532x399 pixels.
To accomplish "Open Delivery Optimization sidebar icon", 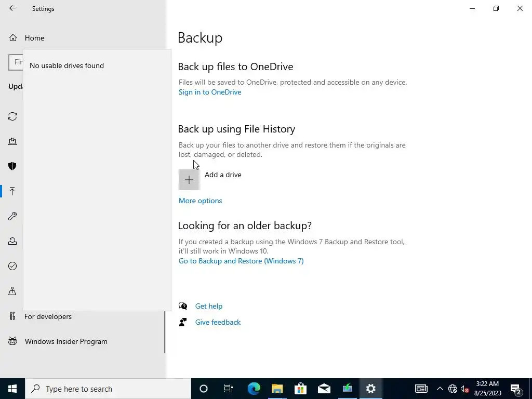I will [x=12, y=141].
